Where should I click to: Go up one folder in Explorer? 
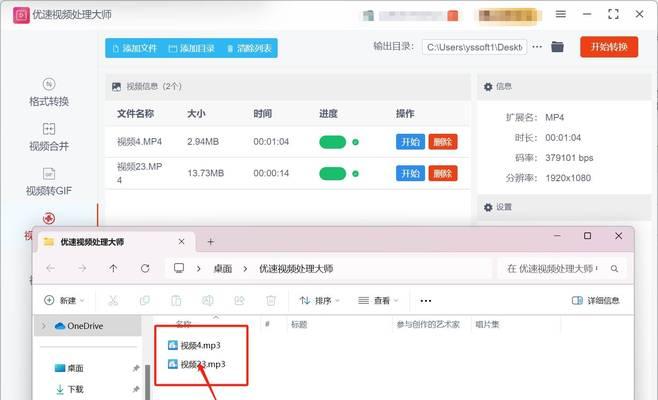[x=113, y=268]
